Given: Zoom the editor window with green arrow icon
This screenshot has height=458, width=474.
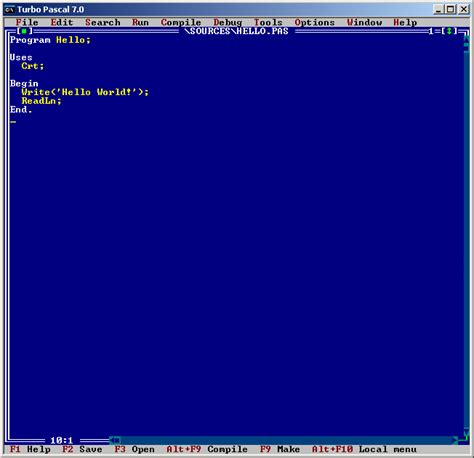Looking at the screenshot, I should 449,31.
